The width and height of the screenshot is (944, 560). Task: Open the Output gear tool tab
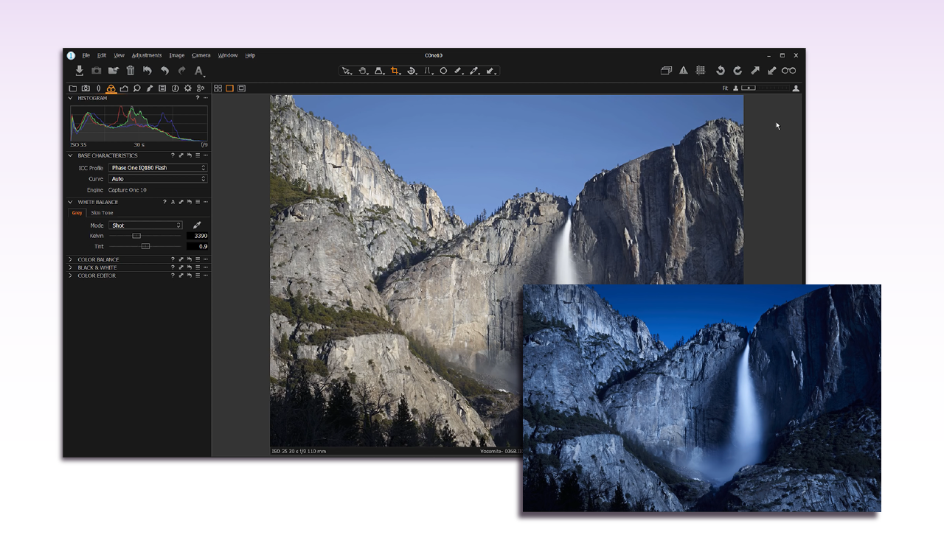click(x=187, y=88)
